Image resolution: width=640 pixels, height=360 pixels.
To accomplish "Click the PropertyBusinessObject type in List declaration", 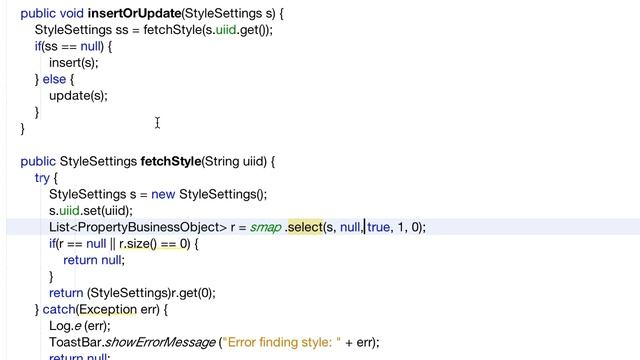I will point(151,227).
